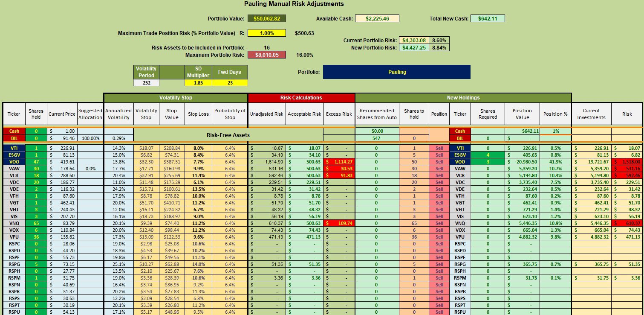Click the Shares to Hold column header
Screen dimensions: 644x315
click(x=414, y=114)
